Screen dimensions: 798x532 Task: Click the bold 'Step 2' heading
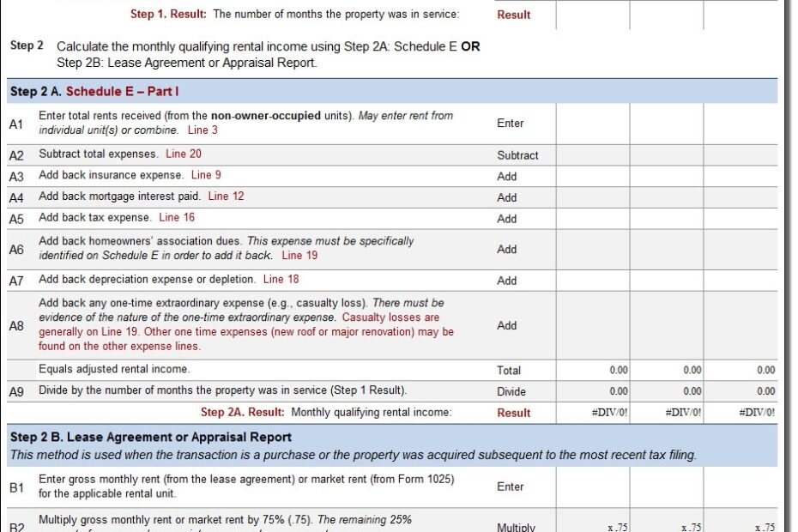[27, 45]
